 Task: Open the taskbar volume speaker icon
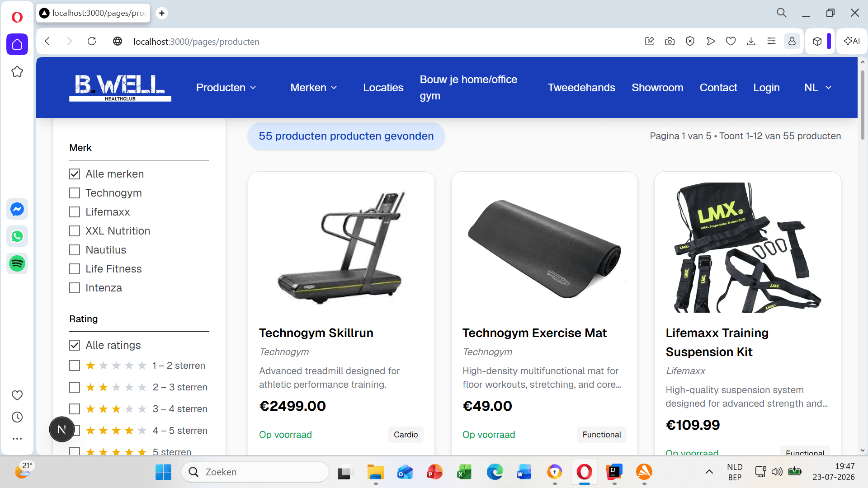point(777,472)
